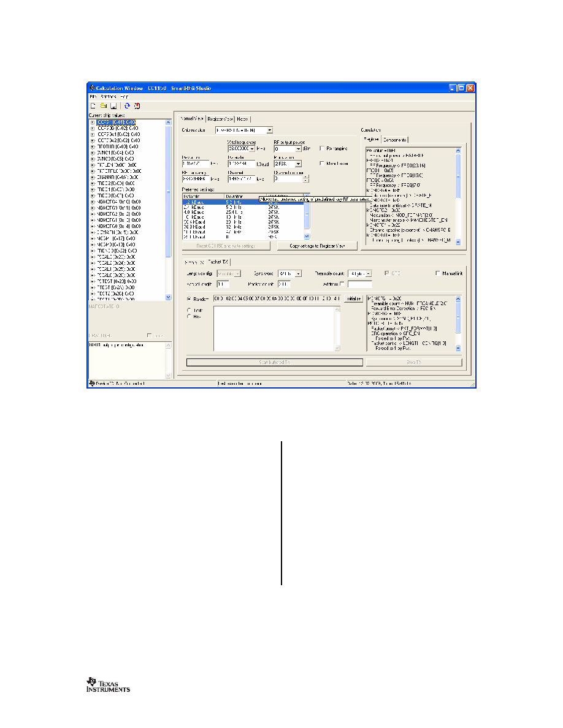Click the SmartRF Studio title bar icon
Viewport: 563px width, 728px height.
[x=92, y=88]
